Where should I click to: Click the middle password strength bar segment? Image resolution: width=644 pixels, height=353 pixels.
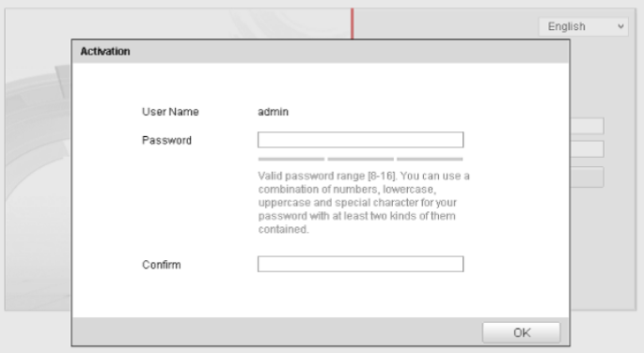(361, 159)
